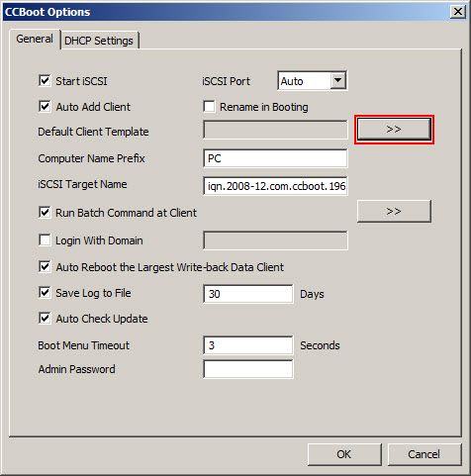Toggle Run Batch Command at Client
Image resolution: width=471 pixels, height=476 pixels.
click(x=45, y=213)
